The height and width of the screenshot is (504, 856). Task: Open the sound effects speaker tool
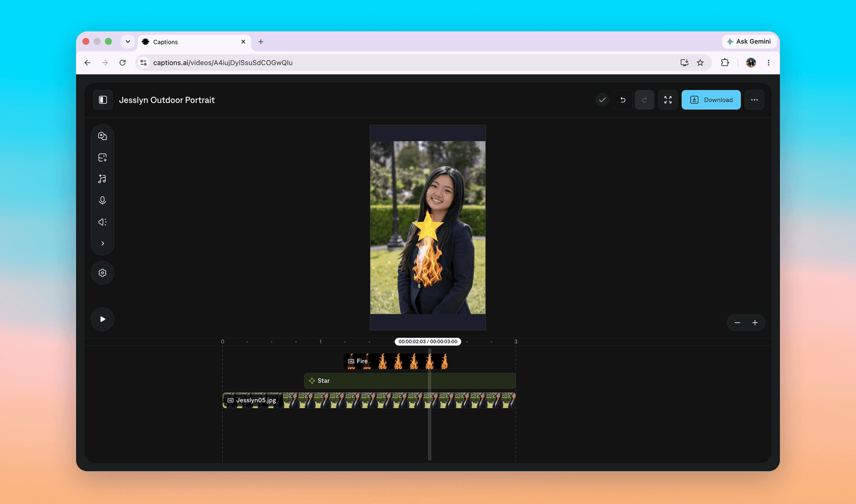click(x=103, y=222)
